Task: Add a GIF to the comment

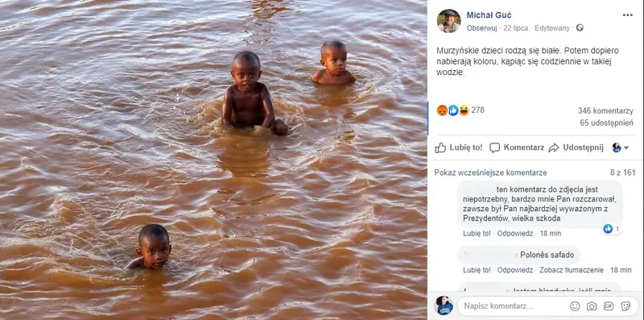Action: 609,306
